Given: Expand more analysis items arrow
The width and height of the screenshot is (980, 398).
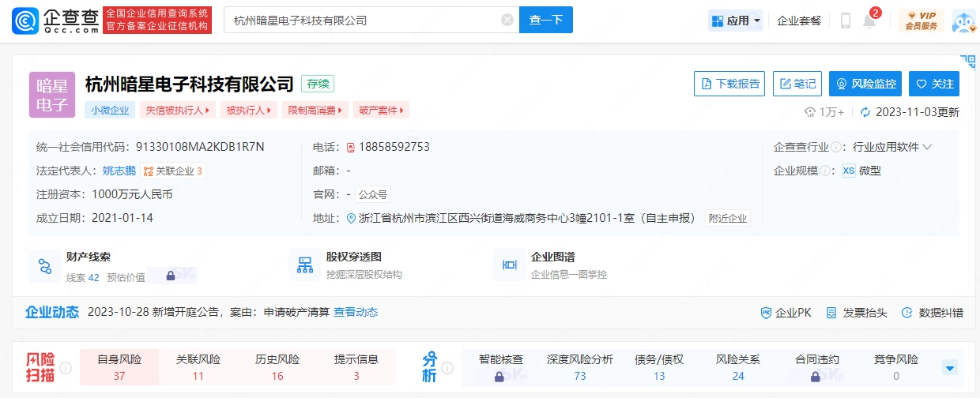Looking at the screenshot, I should pos(950,368).
